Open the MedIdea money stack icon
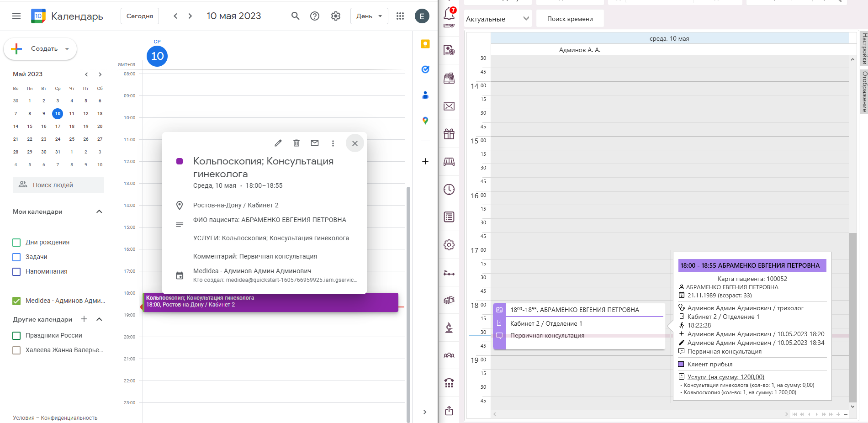 (x=449, y=300)
